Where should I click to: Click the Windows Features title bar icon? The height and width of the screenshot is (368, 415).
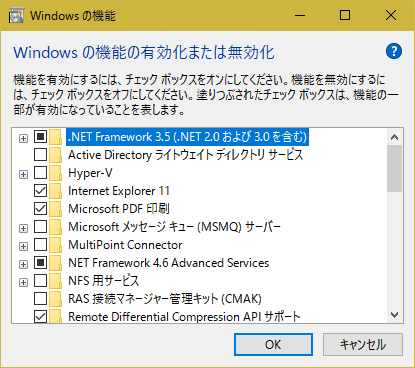(16, 16)
